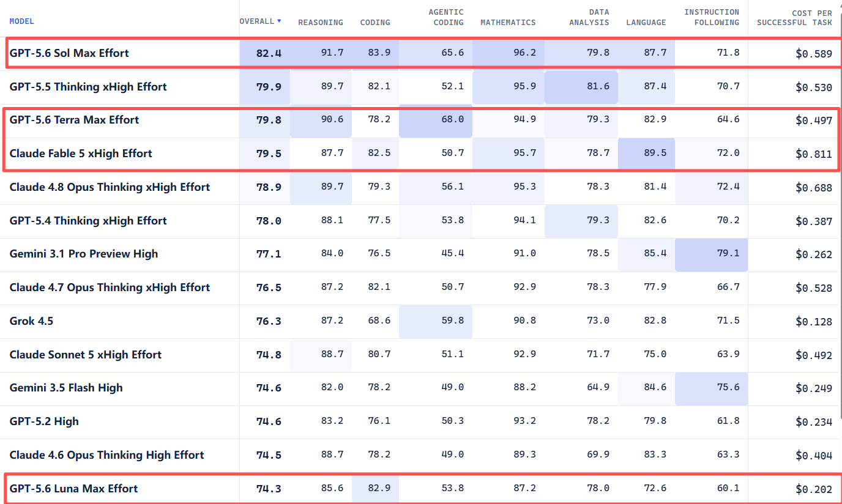Sort by the standalone Coding column header
The image size is (842, 504).
pos(375,23)
